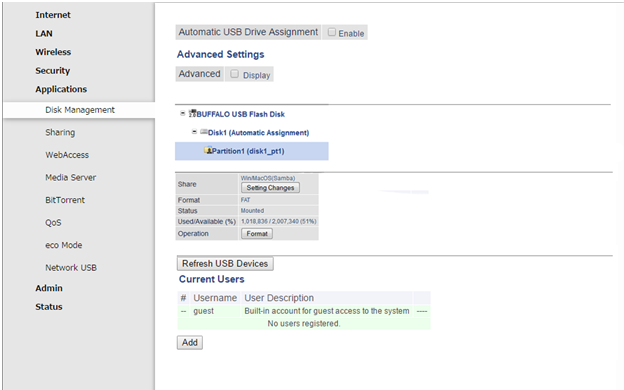Tick the Advanced Display checkbox
Viewport: 624px width, 390px height.
click(234, 74)
